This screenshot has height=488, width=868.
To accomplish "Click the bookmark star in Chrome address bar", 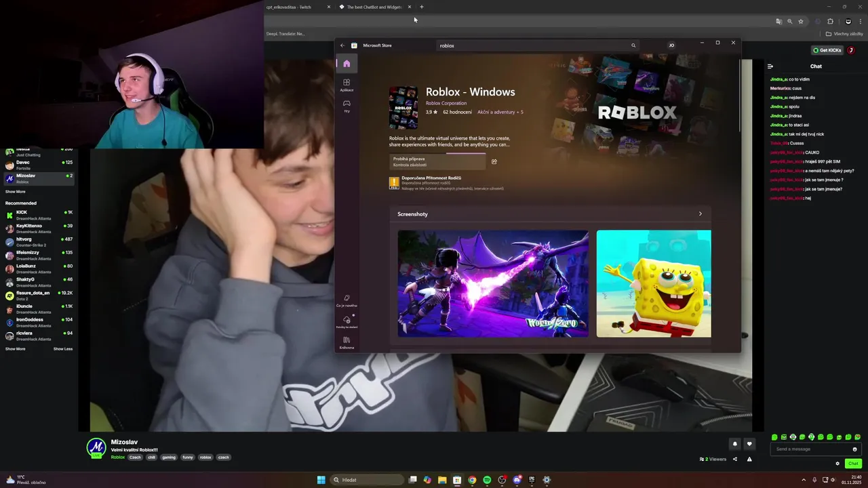I will [x=801, y=21].
